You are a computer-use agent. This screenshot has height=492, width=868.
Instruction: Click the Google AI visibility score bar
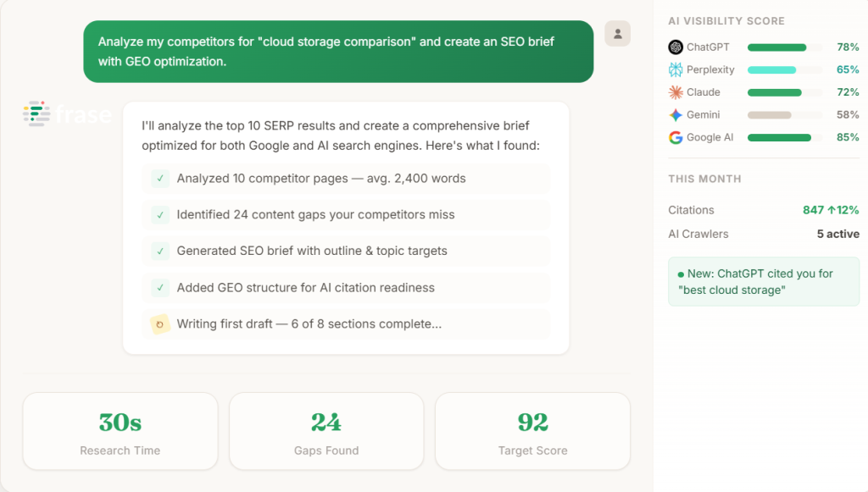click(785, 137)
